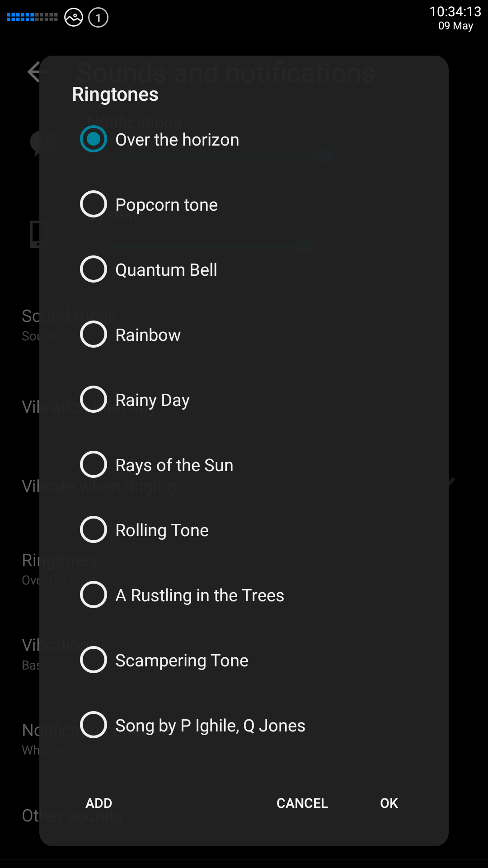The width and height of the screenshot is (488, 868).
Task: Pick the Quantum Bell ringtone option
Action: pyautogui.click(x=94, y=269)
